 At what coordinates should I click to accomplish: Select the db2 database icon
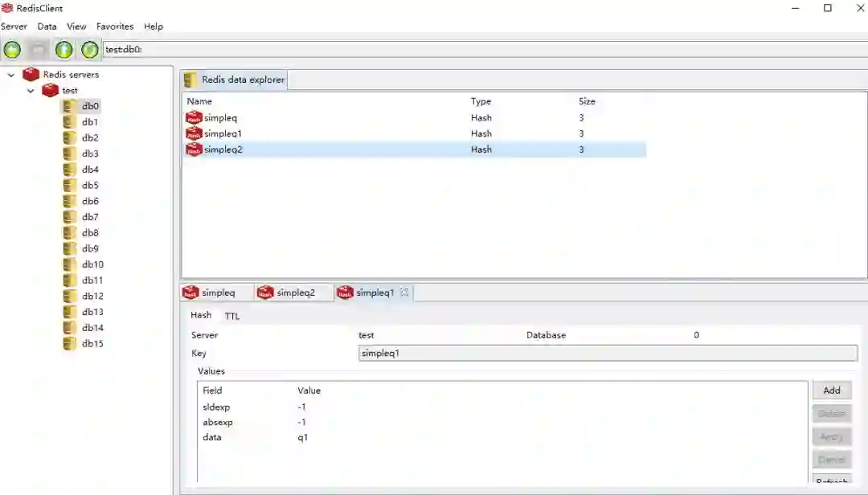tap(70, 138)
